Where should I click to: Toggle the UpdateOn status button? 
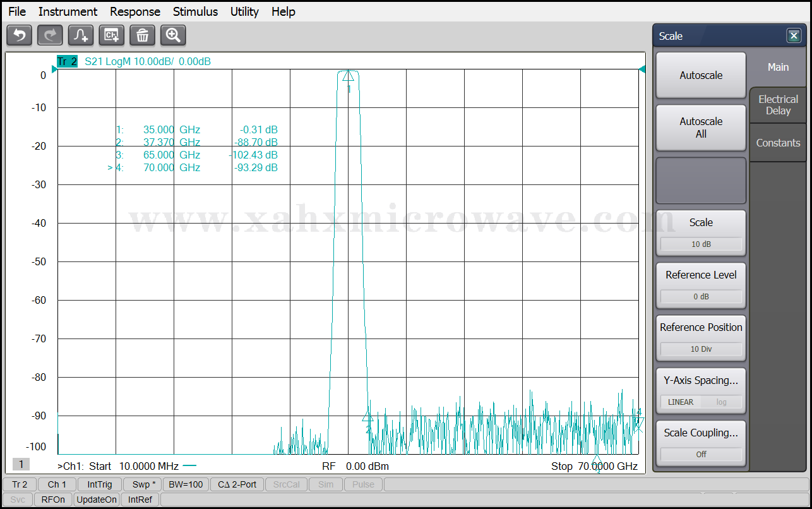97,500
